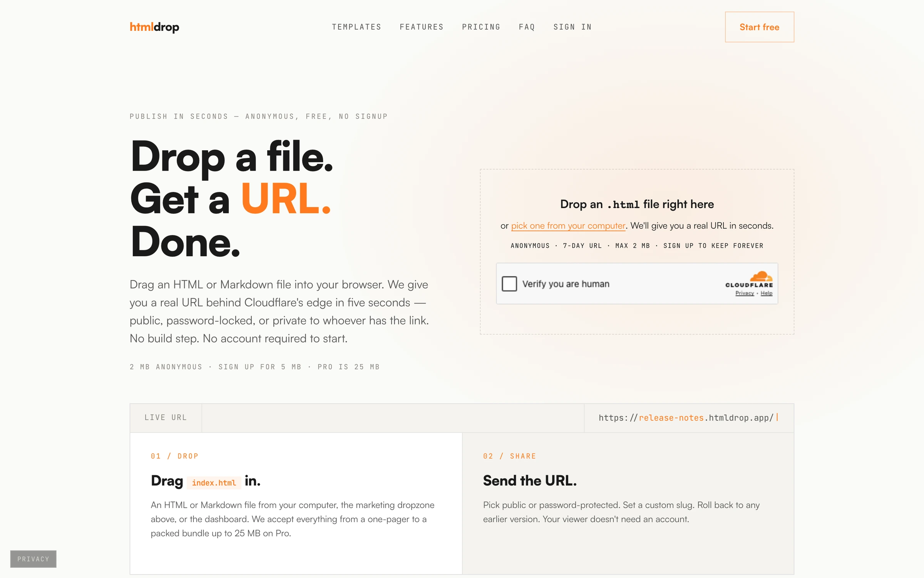Image resolution: width=924 pixels, height=578 pixels.
Task: Open the Cloudflare Help link
Action: point(766,293)
